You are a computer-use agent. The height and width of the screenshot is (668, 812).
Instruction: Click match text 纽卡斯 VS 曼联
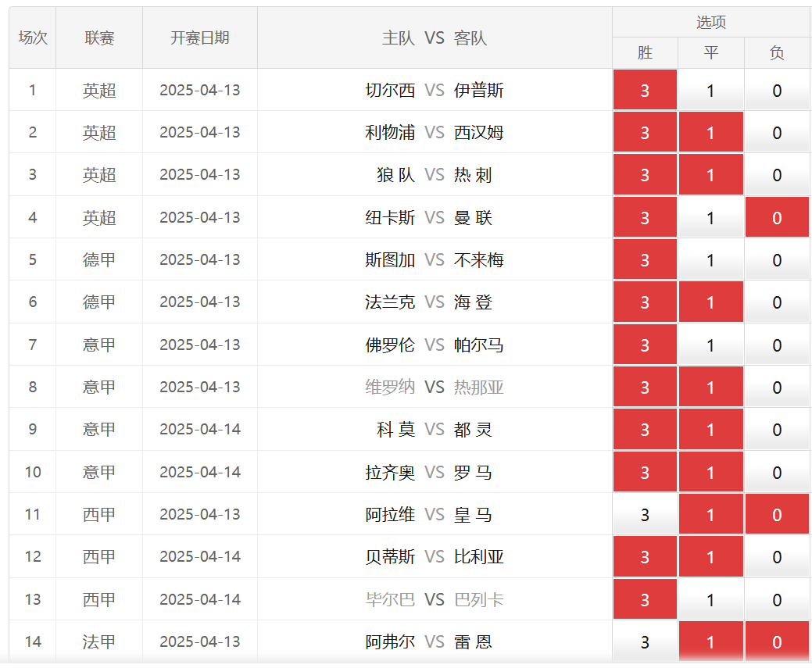click(x=429, y=217)
